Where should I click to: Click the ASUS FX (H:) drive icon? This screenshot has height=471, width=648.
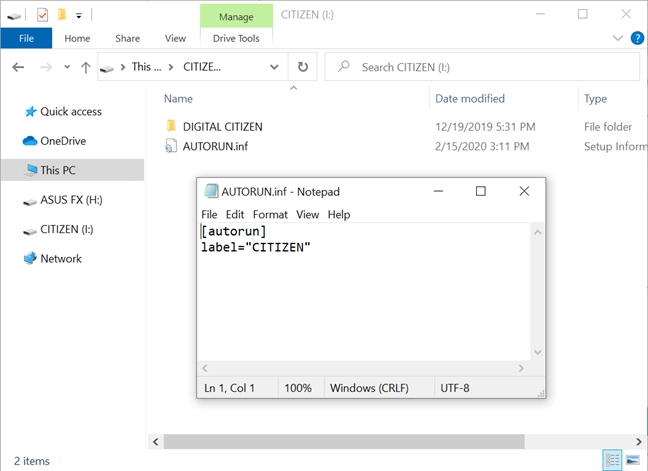30,202
